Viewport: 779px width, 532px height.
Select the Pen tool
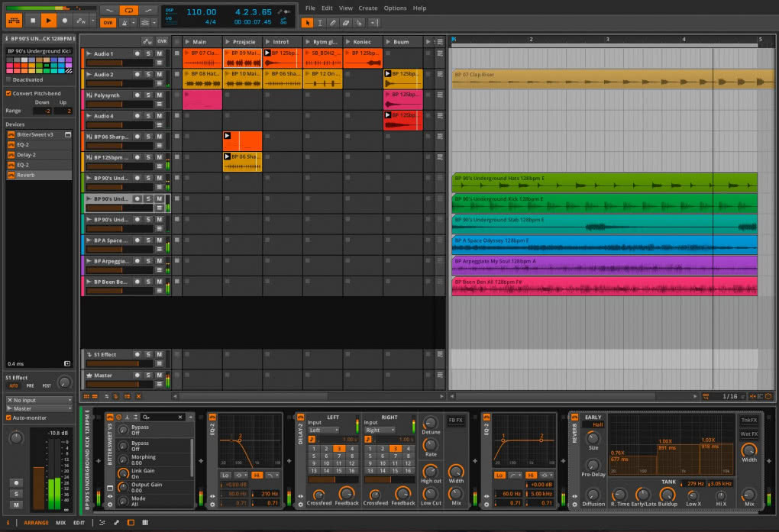(x=333, y=22)
